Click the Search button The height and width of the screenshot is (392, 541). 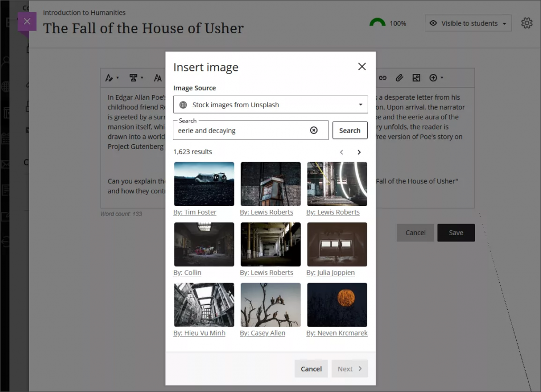(x=350, y=130)
